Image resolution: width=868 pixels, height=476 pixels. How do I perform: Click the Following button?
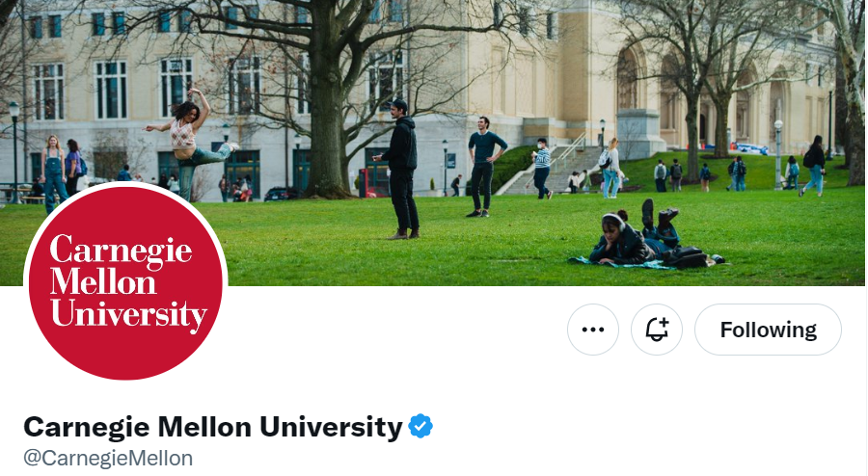click(768, 330)
